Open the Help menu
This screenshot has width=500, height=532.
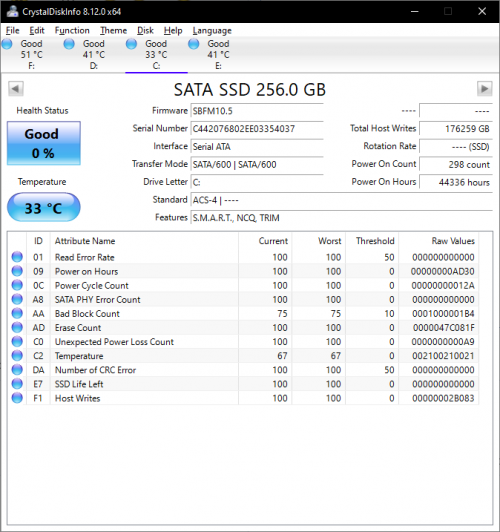(x=173, y=31)
